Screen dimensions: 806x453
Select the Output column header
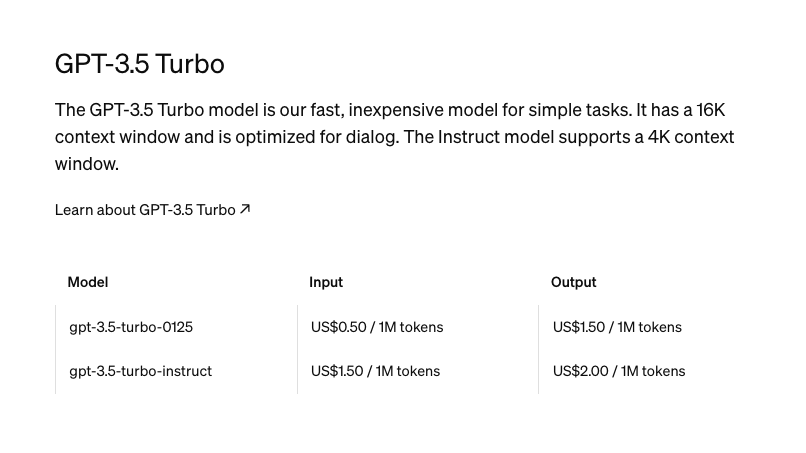click(573, 282)
